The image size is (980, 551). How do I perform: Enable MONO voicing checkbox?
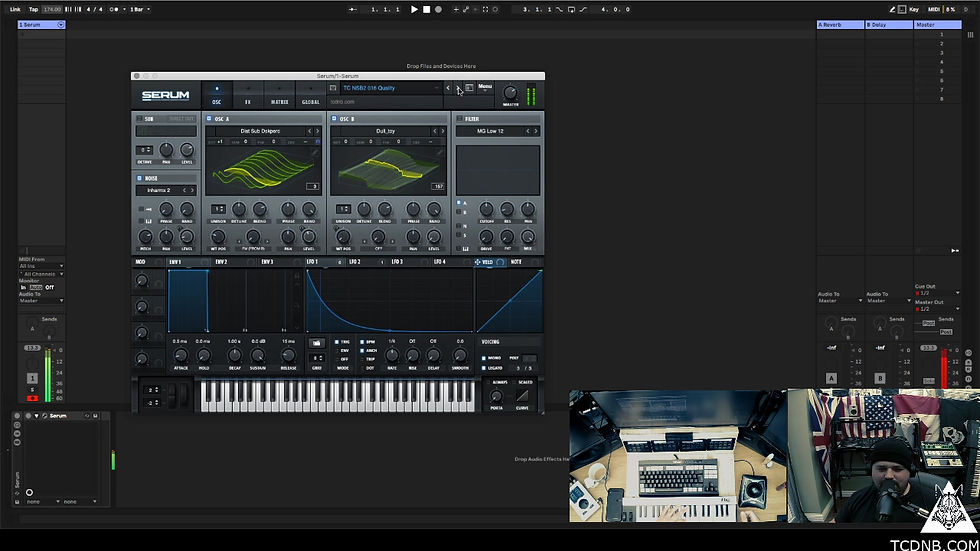click(x=484, y=358)
